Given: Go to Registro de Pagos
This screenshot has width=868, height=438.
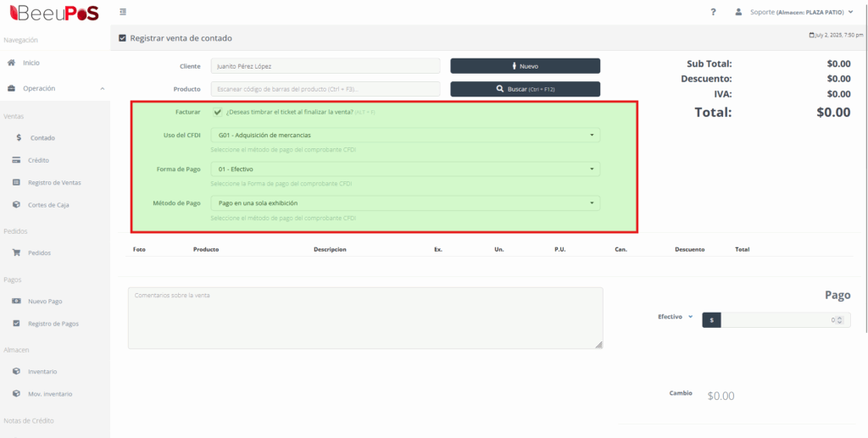Looking at the screenshot, I should click(53, 324).
